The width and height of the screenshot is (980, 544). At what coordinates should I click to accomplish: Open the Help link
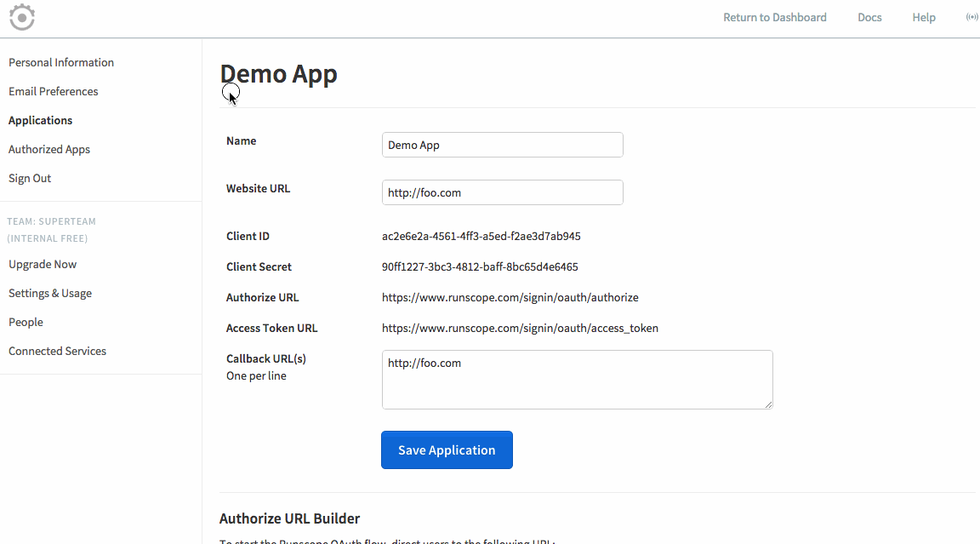pyautogui.click(x=924, y=18)
